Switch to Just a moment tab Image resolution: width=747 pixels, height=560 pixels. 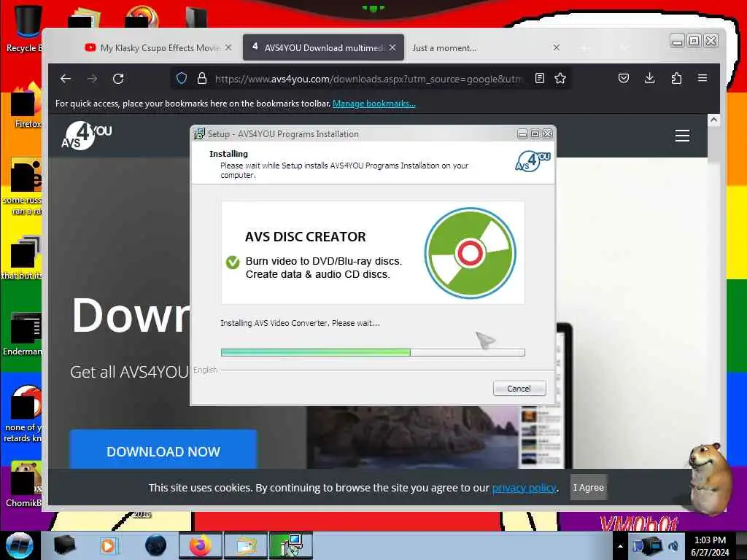coord(486,47)
